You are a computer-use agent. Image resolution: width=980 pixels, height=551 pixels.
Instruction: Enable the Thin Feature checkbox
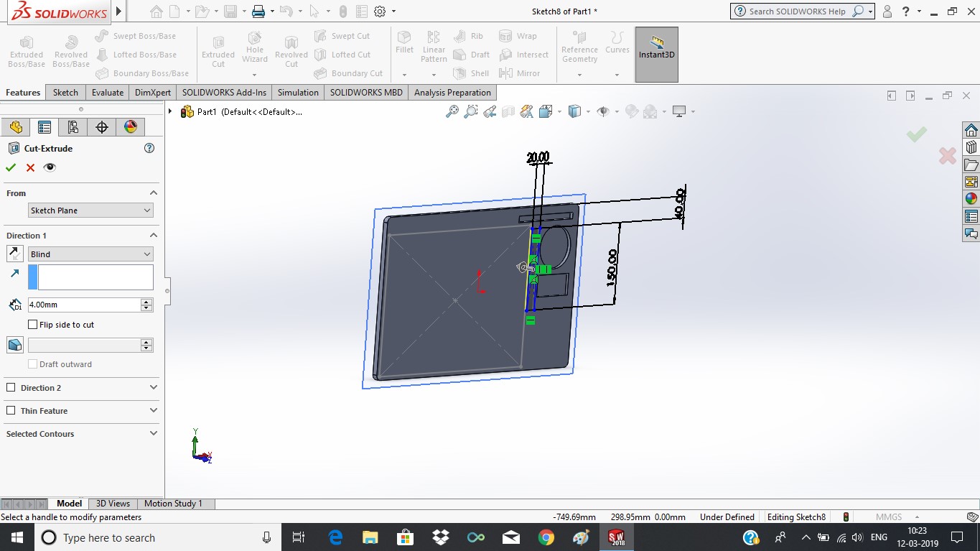point(11,411)
